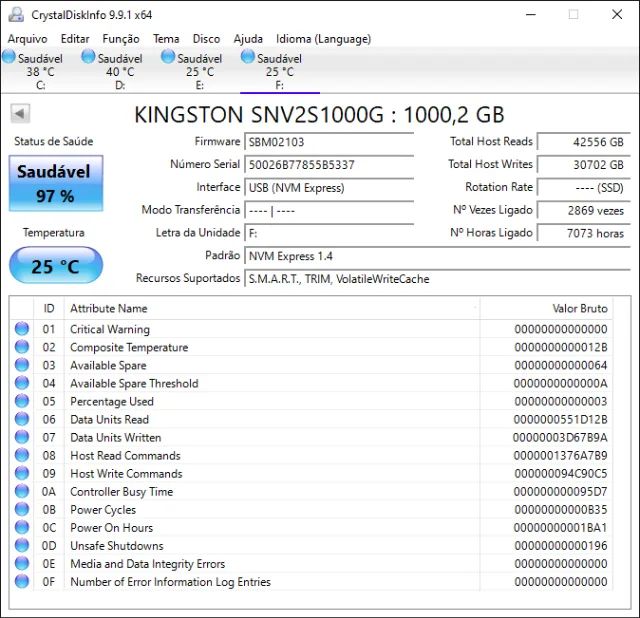Click raw value 000001376A7B9
Viewport: 640px width, 618px height.
[x=560, y=456]
